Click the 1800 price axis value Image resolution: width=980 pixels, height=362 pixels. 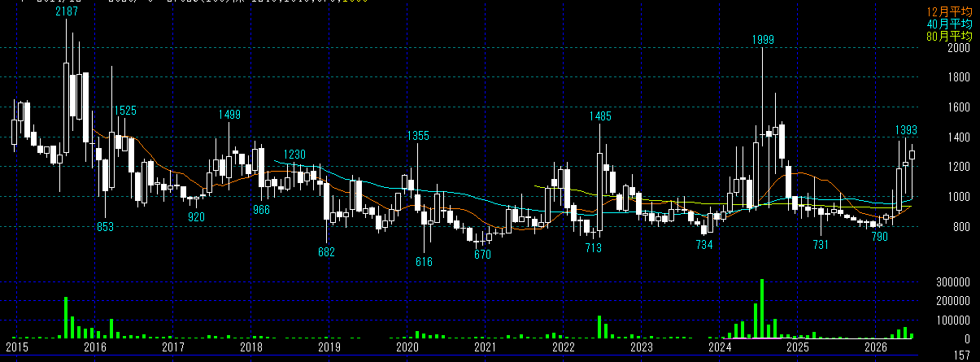pyautogui.click(x=960, y=78)
